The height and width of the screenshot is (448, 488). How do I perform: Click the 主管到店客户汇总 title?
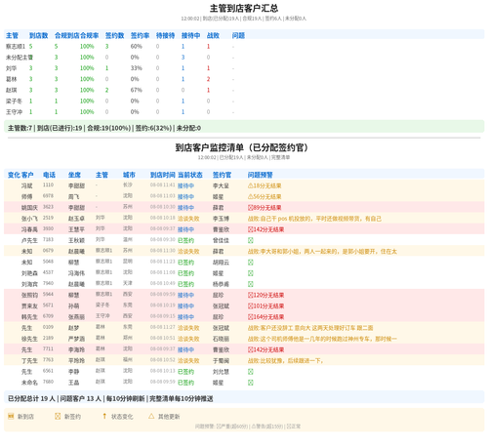244,8
